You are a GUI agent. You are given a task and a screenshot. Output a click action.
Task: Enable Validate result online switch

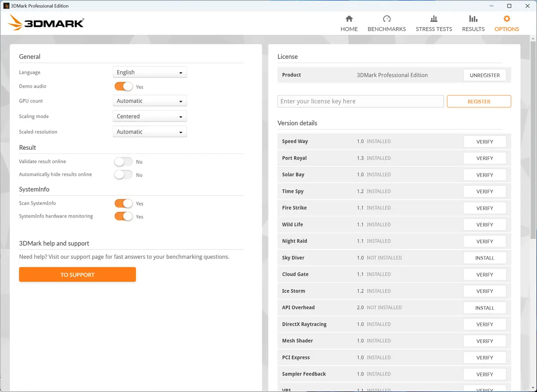pos(124,162)
